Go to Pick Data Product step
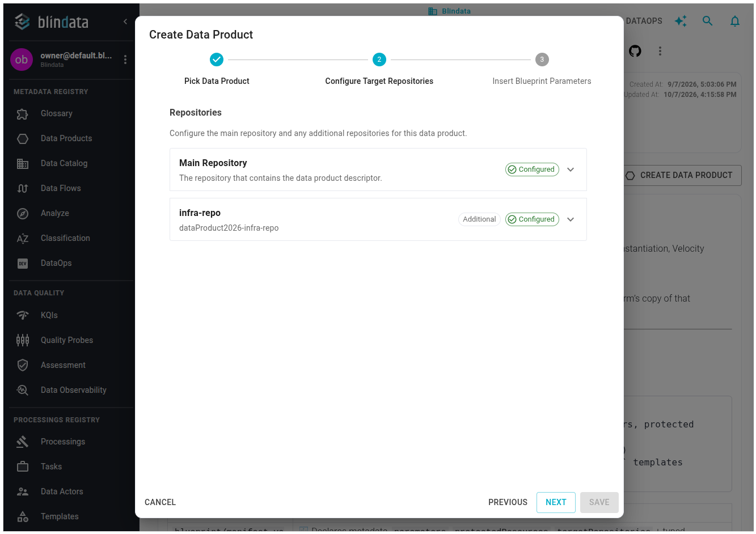Screen dimensions: 756x534 click(x=217, y=69)
